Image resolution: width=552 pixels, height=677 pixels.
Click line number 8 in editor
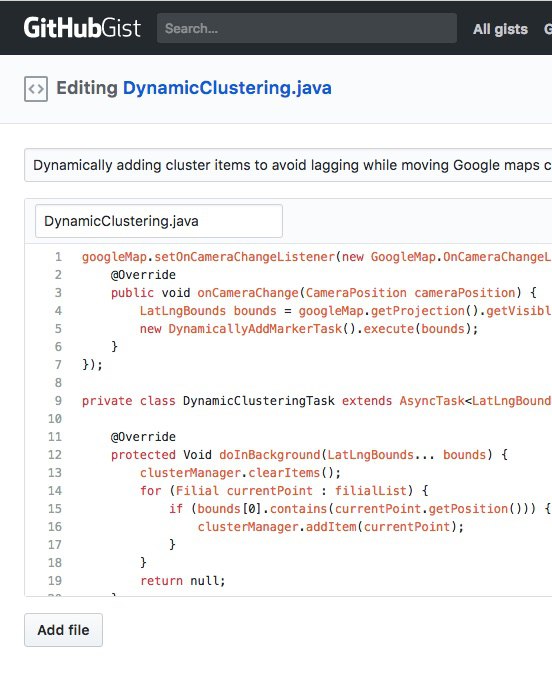click(58, 383)
